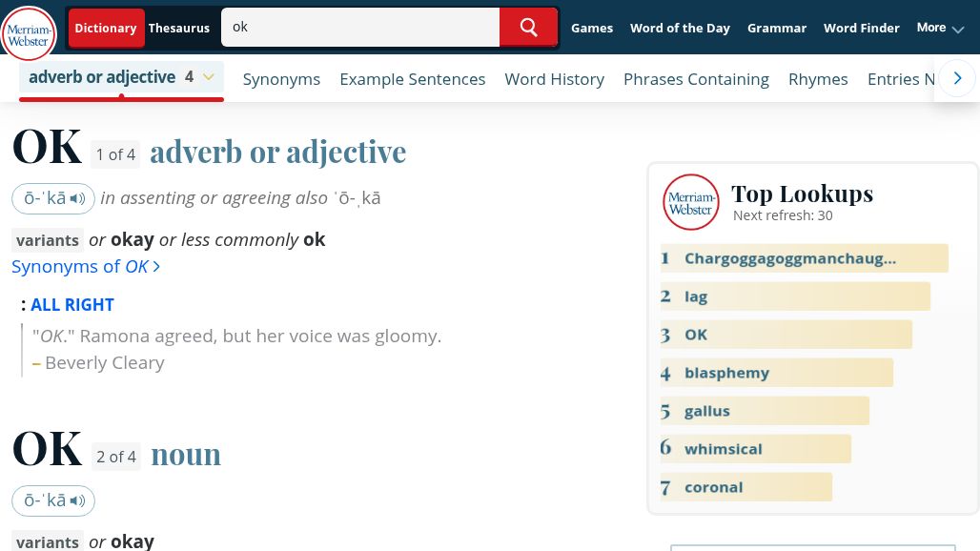Play pronunciation audio for OK noun entry
Viewport: 980px width, 551px height.
point(53,500)
